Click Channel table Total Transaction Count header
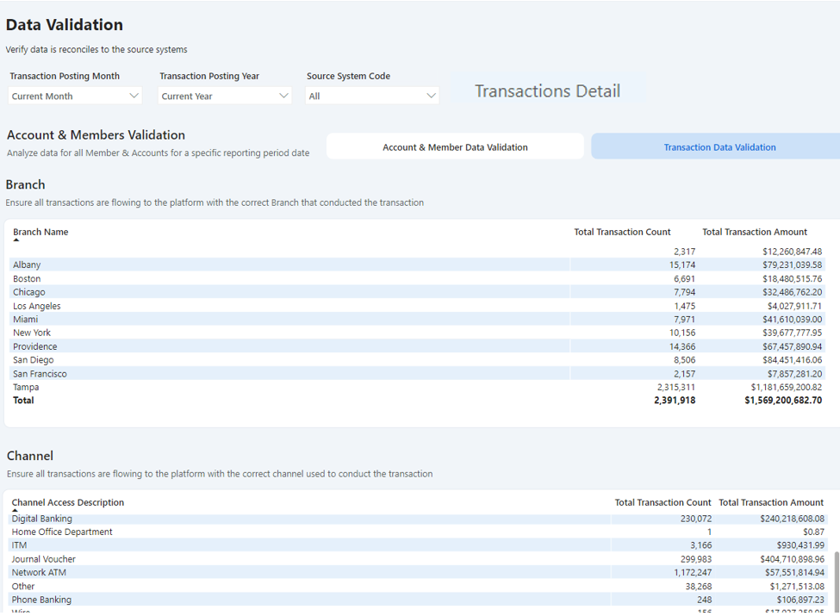This screenshot has height=616, width=840. [663, 502]
